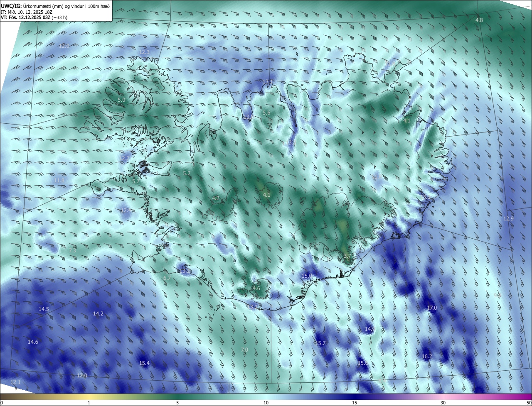The width and height of the screenshot is (532, 406).
Task: Click the 15.0 value label
Action: click(307, 276)
